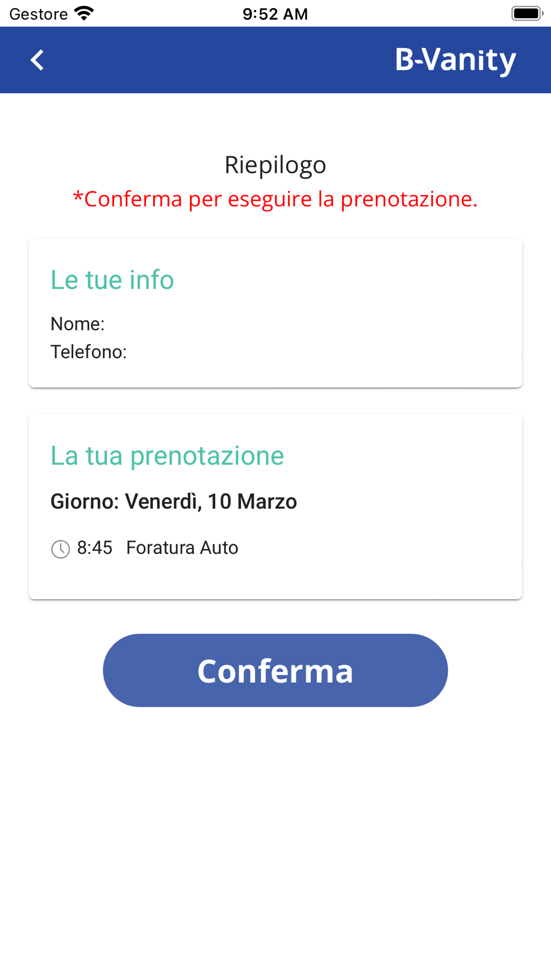Viewport: 551px width, 980px height.
Task: Tap the Conferma button
Action: pyautogui.click(x=275, y=670)
